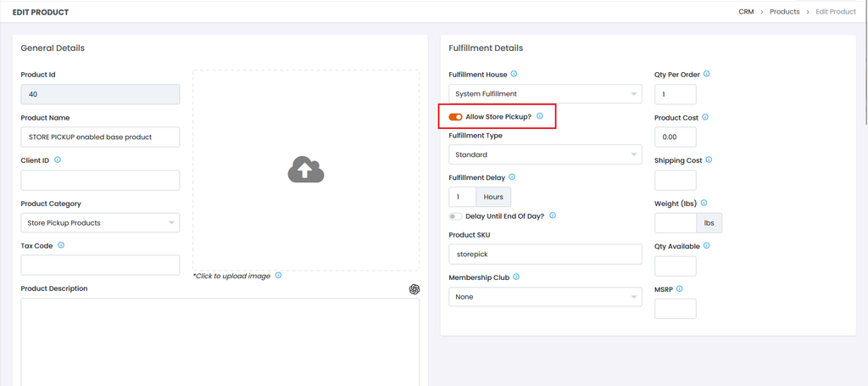Go to CRM in breadcrumb
This screenshot has width=868, height=386.
tap(746, 12)
